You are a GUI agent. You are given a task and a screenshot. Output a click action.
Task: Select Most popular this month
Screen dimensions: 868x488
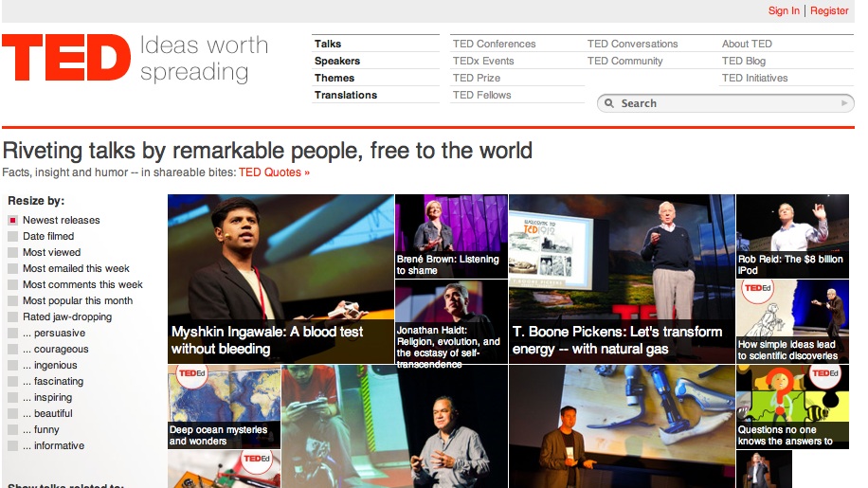click(x=12, y=300)
